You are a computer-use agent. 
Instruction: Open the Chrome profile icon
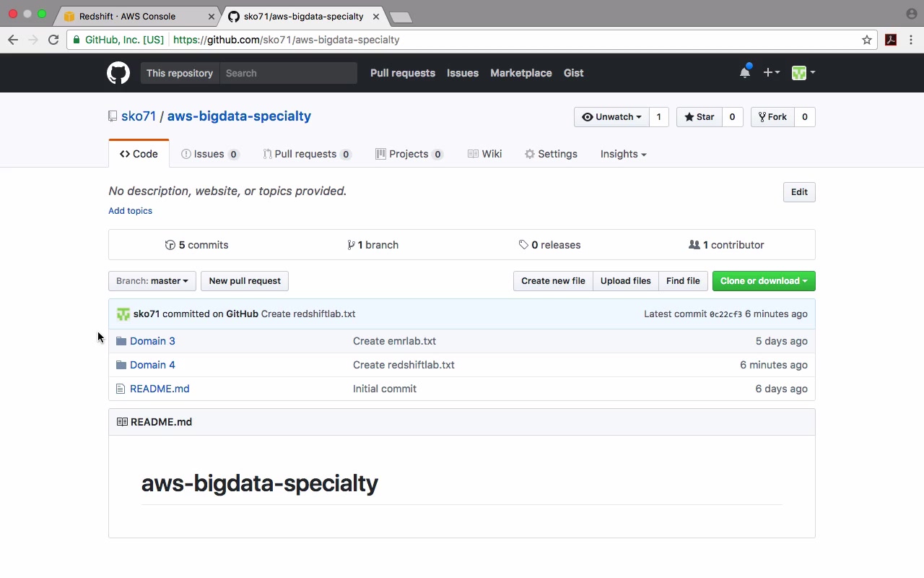point(911,14)
